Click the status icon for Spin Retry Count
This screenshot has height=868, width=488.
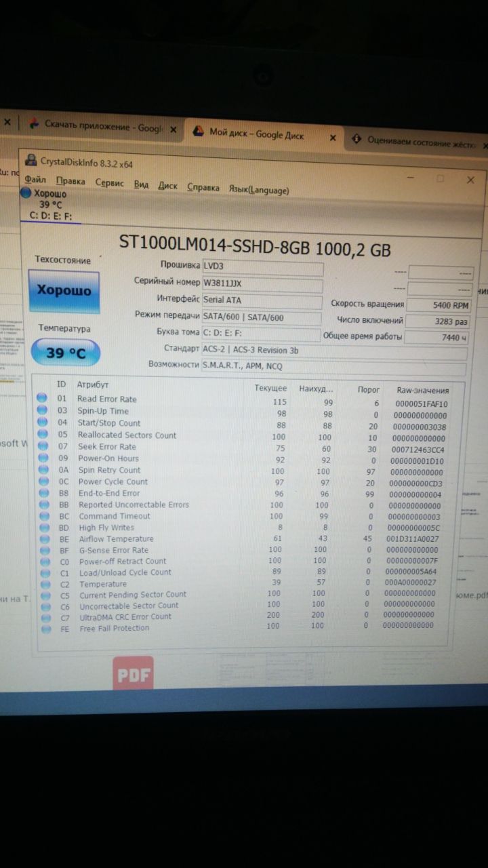pos(44,469)
